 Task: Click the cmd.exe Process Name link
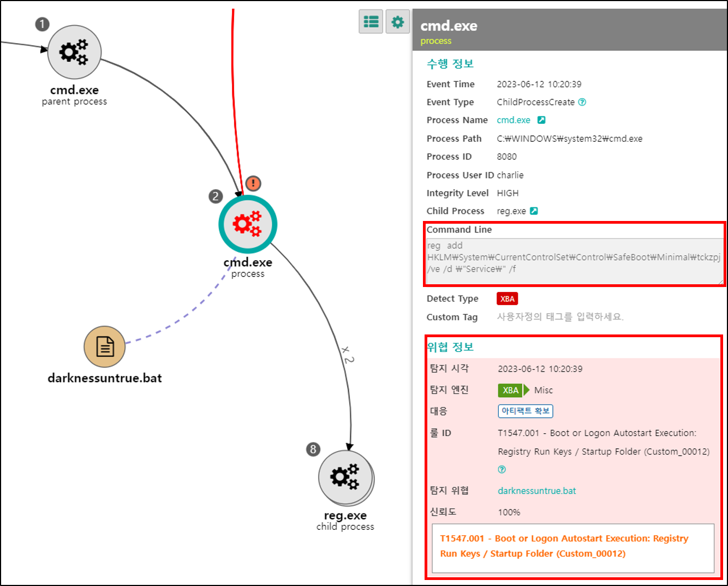click(514, 120)
